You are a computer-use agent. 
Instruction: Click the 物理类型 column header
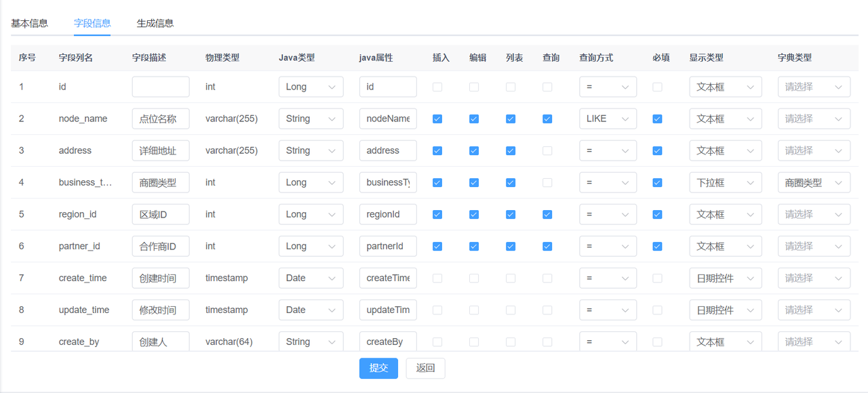222,58
